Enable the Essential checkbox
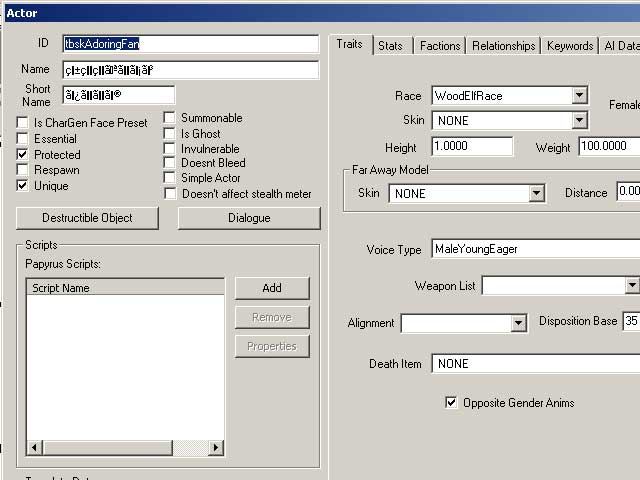 coord(22,138)
